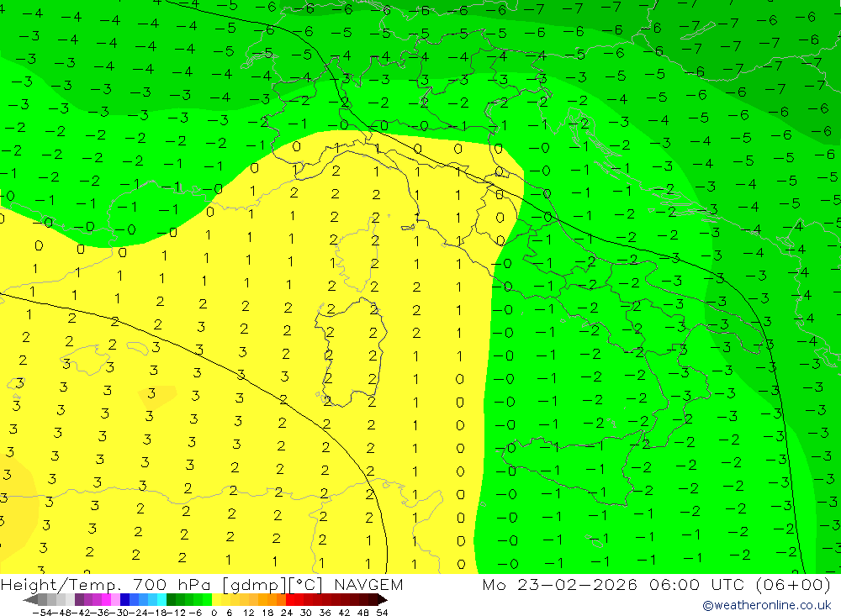Click the dark maroon right arrow of scale
Viewport: 841px width, 616px height.
coord(383,600)
